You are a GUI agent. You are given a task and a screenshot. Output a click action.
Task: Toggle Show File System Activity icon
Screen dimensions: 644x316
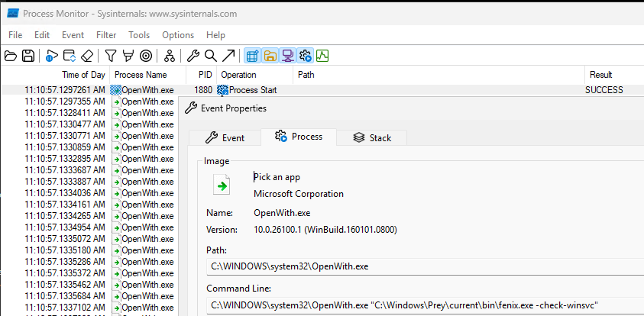(x=270, y=56)
